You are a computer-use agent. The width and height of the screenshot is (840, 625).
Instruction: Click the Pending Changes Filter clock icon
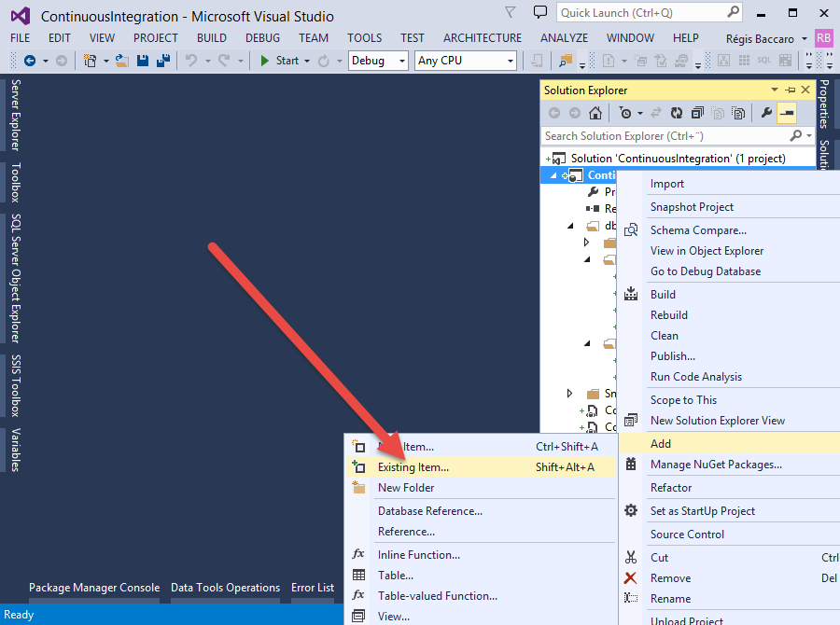[x=625, y=113]
